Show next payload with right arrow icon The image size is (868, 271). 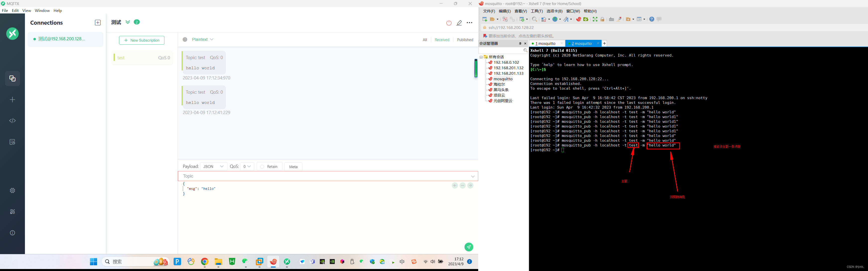(x=470, y=185)
